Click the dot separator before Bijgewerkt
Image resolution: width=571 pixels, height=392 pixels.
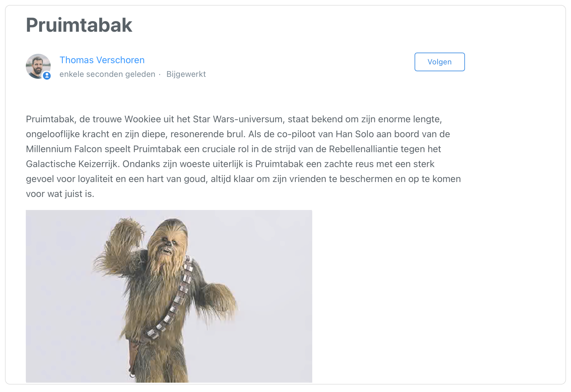[160, 74]
